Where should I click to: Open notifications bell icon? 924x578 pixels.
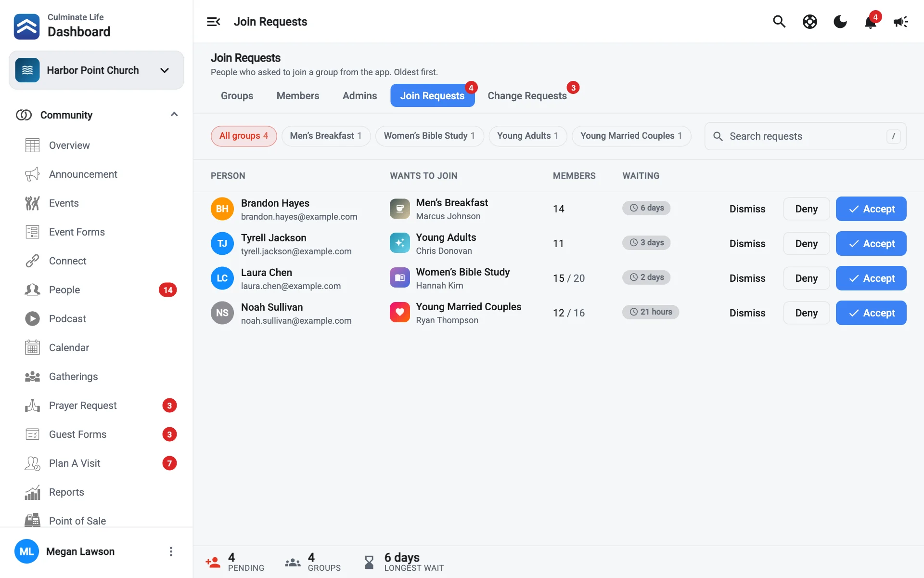coord(871,22)
